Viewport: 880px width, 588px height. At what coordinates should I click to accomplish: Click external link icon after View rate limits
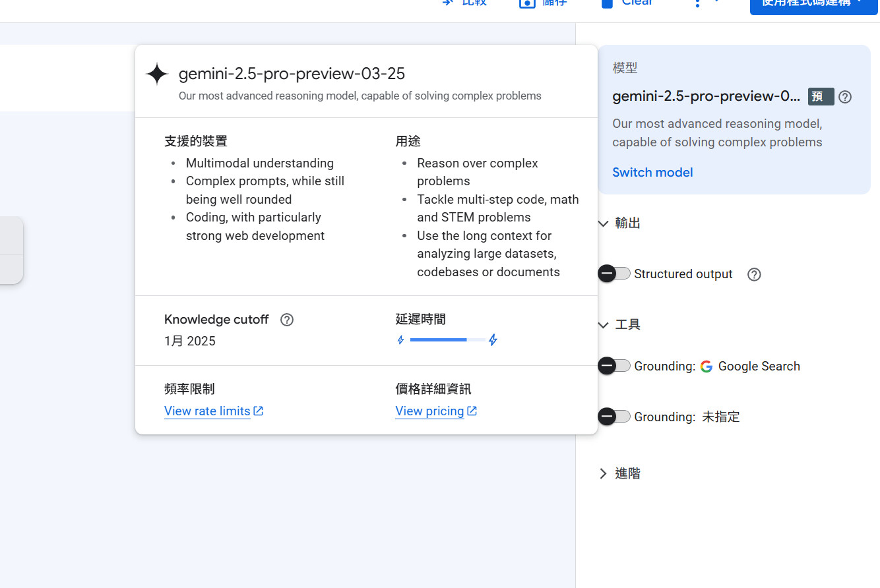(259, 411)
